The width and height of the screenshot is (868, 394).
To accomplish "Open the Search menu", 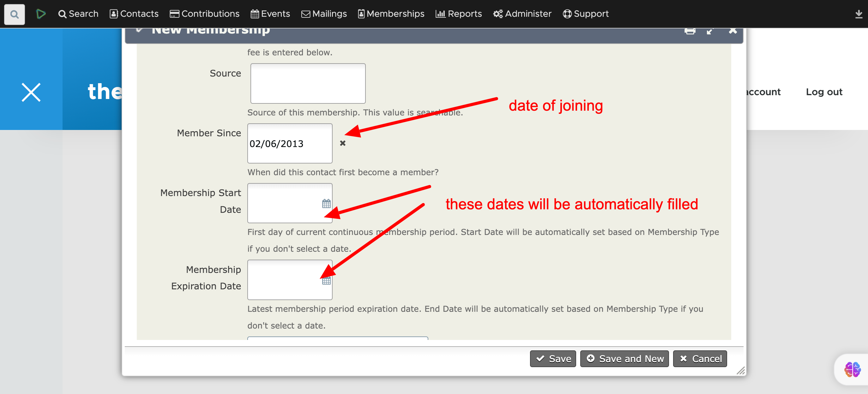I will (x=78, y=14).
